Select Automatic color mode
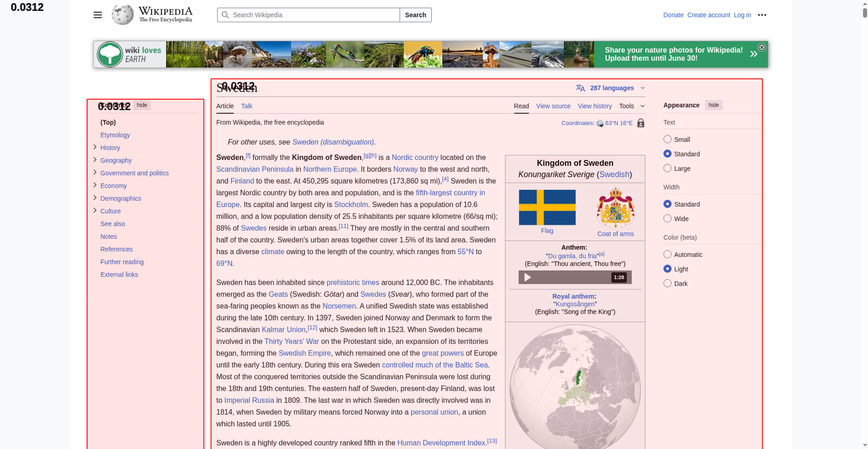Viewport: 868px width, 449px height. click(667, 254)
